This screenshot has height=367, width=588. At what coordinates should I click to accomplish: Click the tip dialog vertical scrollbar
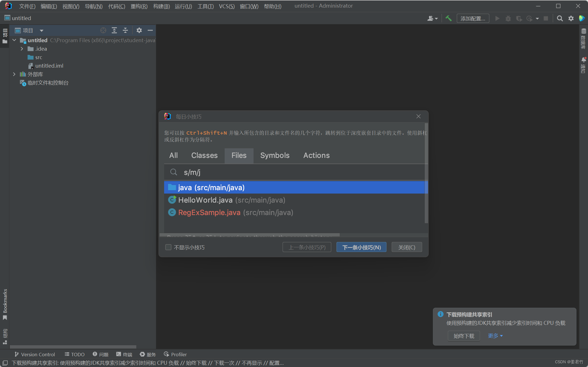point(426,173)
